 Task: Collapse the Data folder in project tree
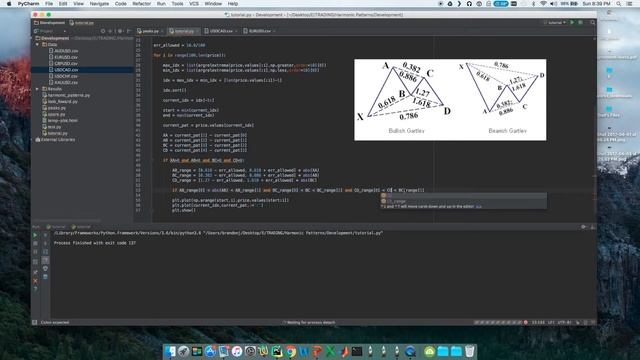(x=37, y=44)
